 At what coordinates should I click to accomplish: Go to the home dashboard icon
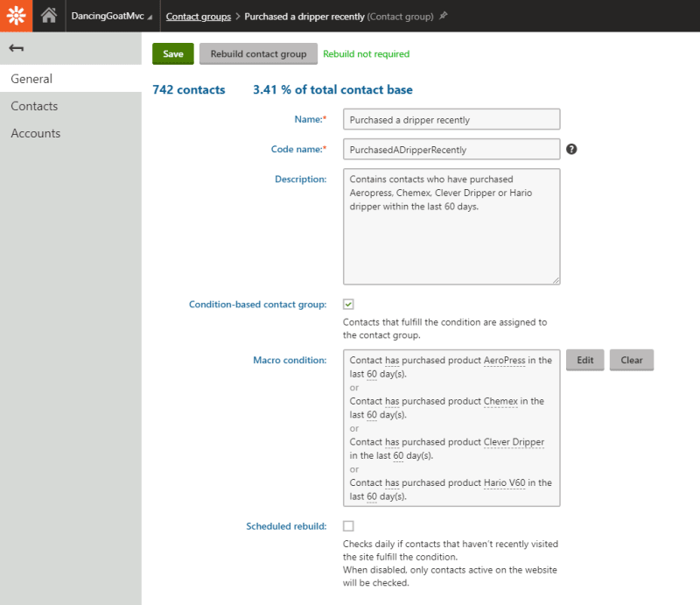pyautogui.click(x=49, y=16)
